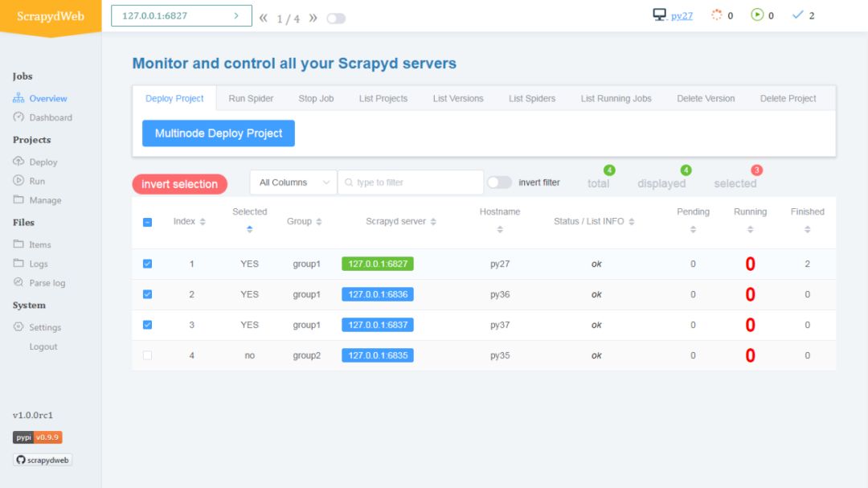Open the Dashboard page
This screenshot has height=488, width=868.
43,117
